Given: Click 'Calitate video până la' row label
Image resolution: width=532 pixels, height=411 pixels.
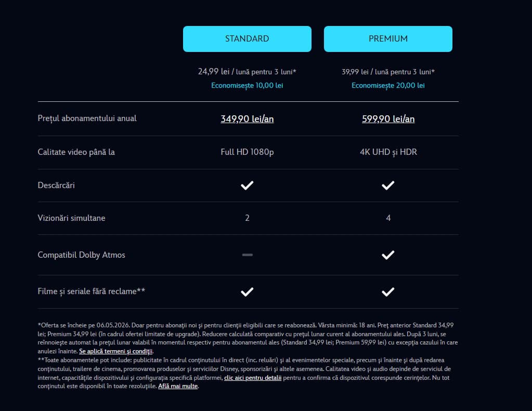Looking at the screenshot, I should click(76, 152).
